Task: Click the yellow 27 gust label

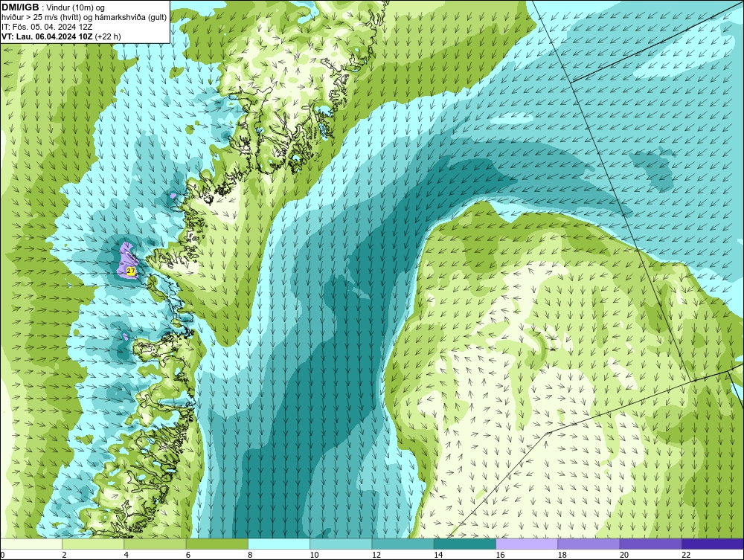Action: point(131,271)
